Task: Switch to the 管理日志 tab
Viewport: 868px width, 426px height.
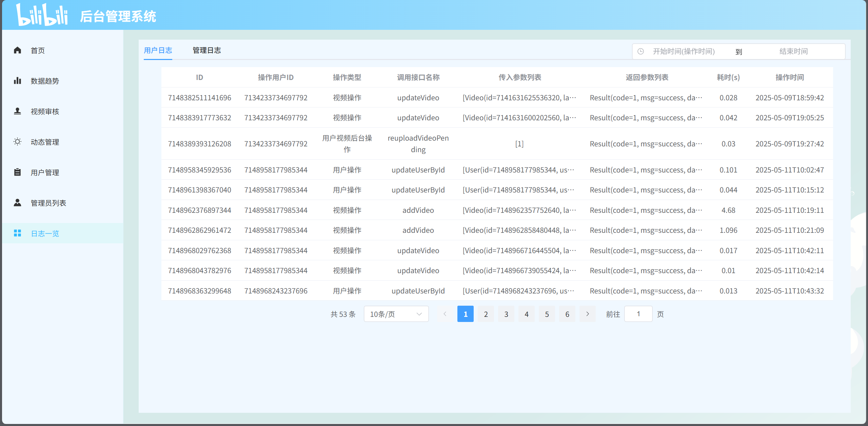Action: [x=206, y=50]
